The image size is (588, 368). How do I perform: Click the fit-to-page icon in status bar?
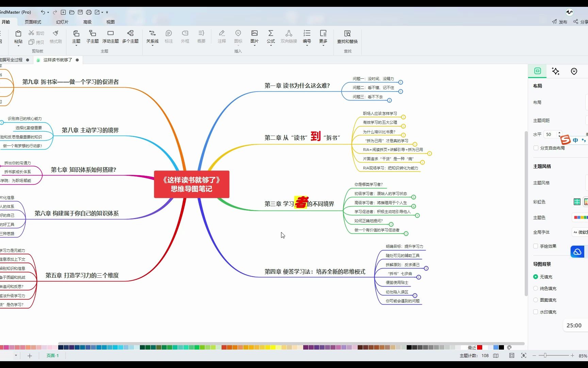[512, 355]
